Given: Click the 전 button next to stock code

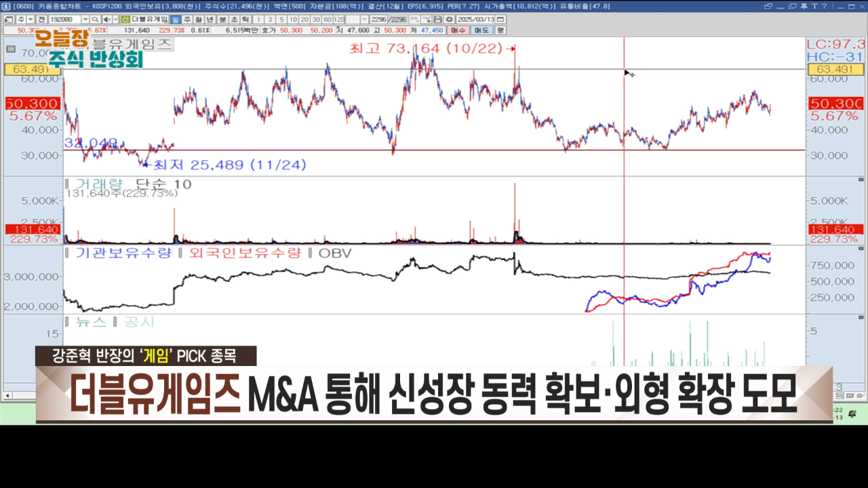Looking at the screenshot, I should [x=41, y=20].
